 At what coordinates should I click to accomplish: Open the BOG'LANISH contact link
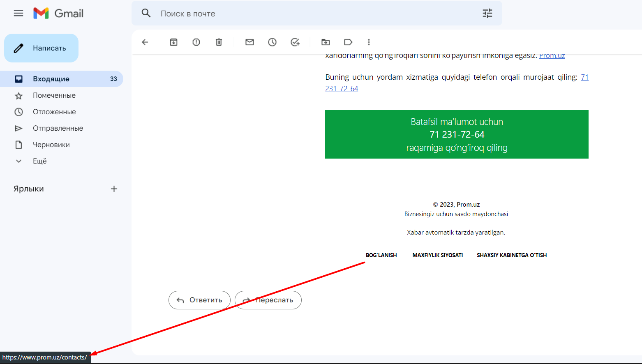click(x=381, y=255)
